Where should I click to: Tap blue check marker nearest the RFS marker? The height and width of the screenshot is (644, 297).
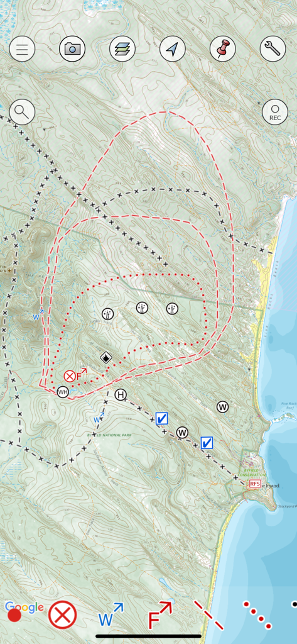(x=207, y=443)
